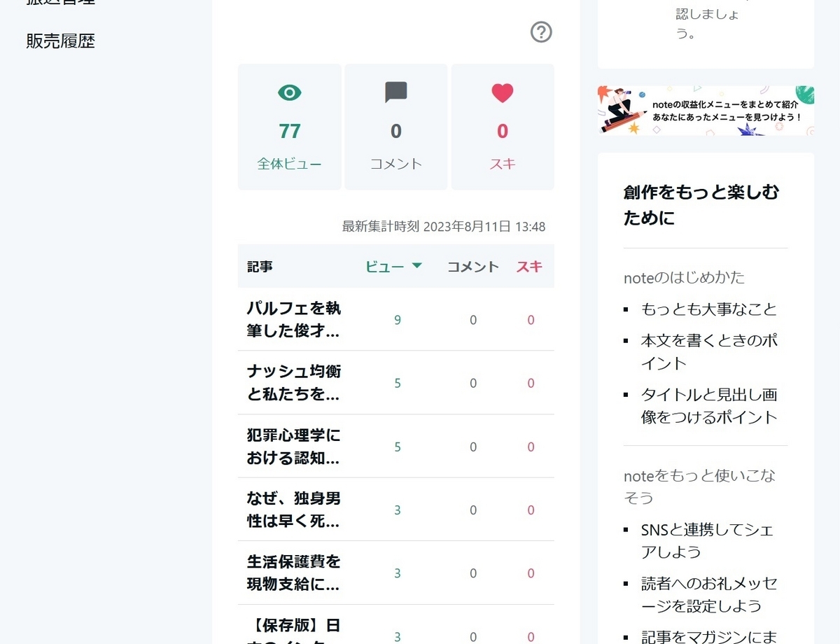Open article ナッシュ均衡と私たちを
Screen dimensions: 840x644
(294, 383)
